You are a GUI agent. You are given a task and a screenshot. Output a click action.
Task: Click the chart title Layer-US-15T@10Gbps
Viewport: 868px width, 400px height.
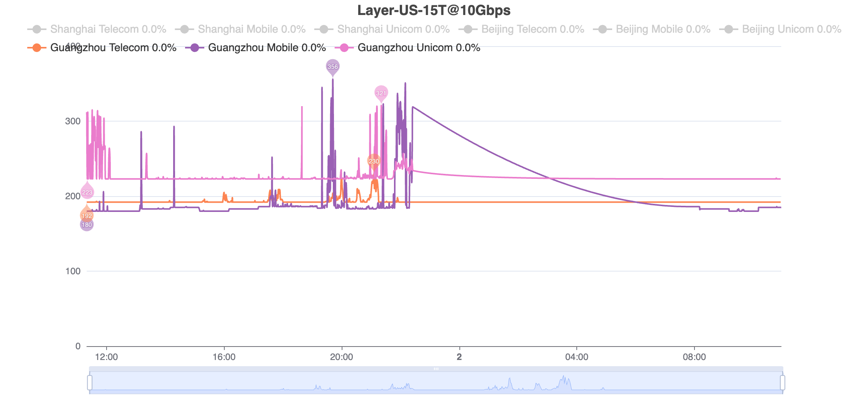coord(434,10)
